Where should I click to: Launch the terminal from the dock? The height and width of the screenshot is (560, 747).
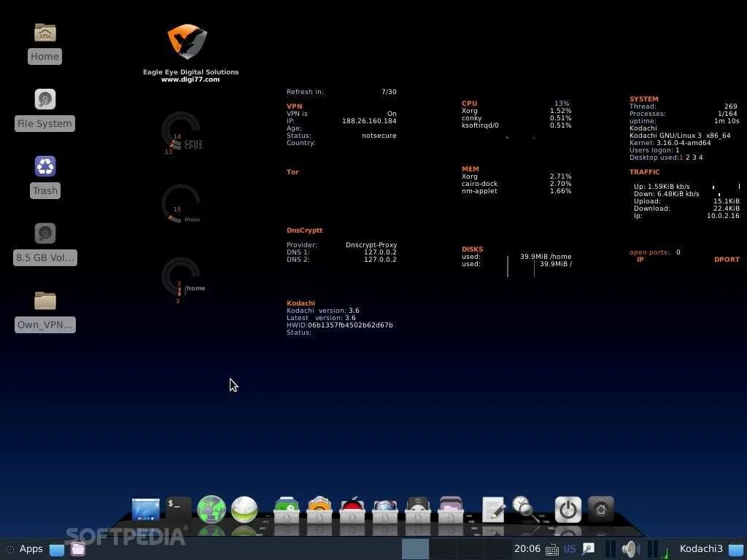[179, 509]
